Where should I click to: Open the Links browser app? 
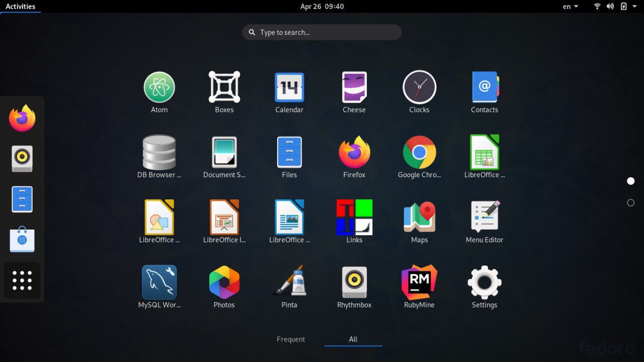(x=354, y=222)
